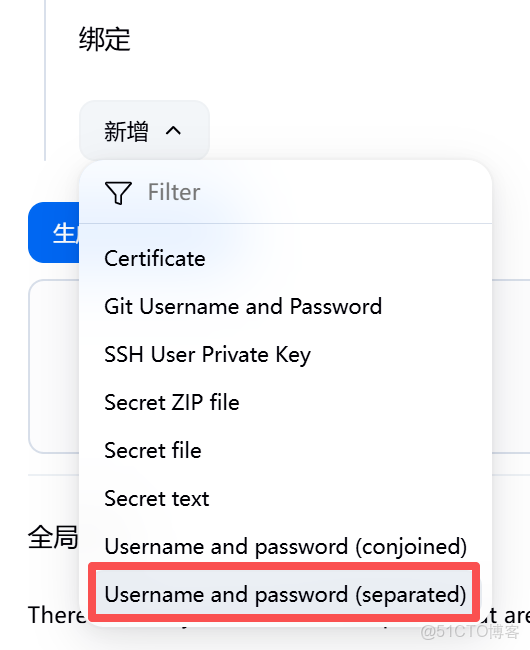Click the outlined box right of menu
The image size is (530, 650).
pos(511,366)
